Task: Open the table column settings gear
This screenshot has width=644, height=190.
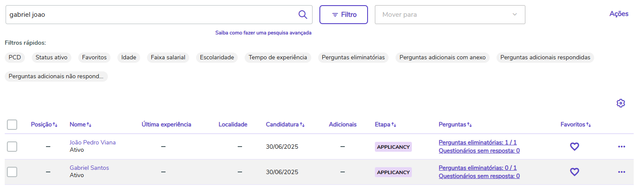Action: [x=620, y=103]
